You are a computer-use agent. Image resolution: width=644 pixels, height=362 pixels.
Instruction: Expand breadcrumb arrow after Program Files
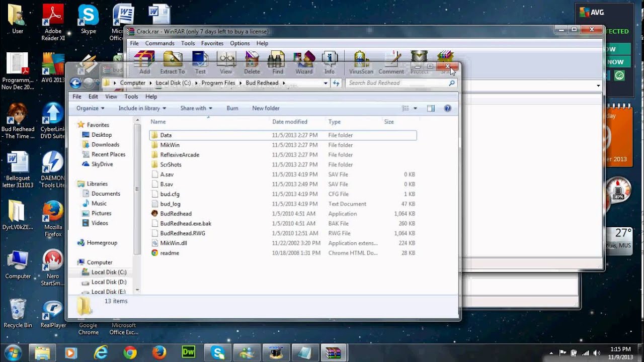(x=240, y=83)
